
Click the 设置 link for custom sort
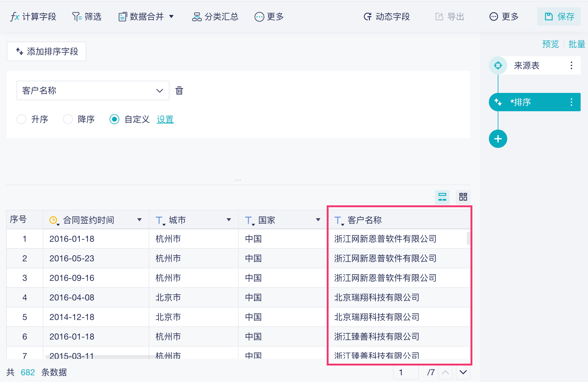click(x=165, y=119)
